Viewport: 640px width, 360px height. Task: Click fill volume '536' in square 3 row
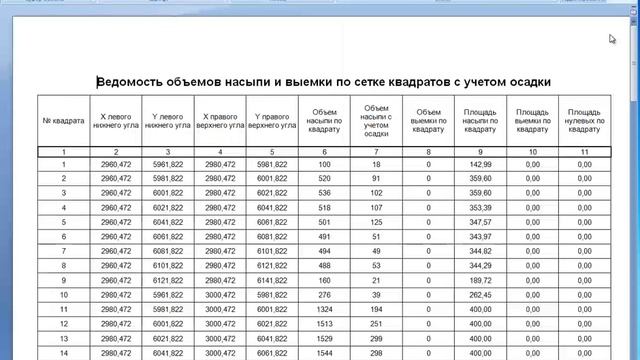point(324,193)
